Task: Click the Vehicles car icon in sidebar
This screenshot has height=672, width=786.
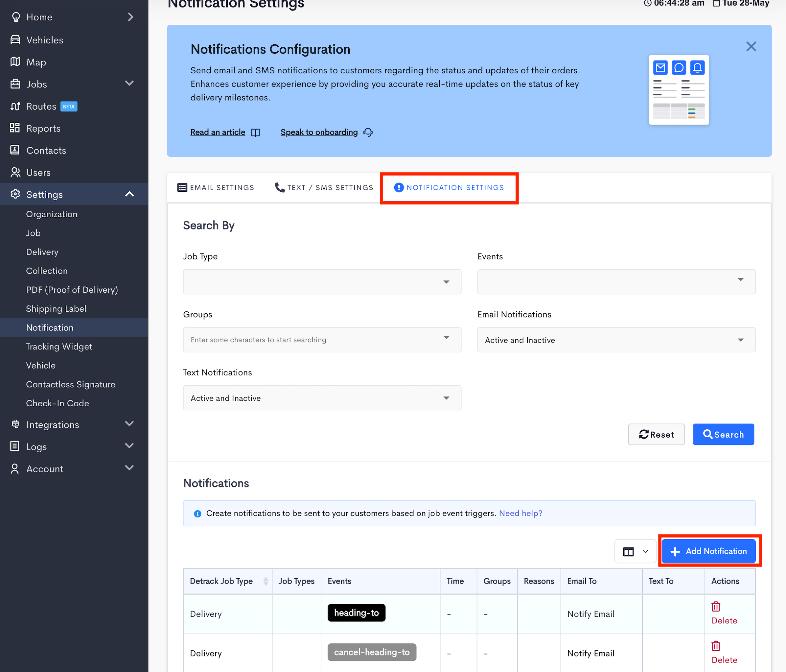Action: pos(15,40)
